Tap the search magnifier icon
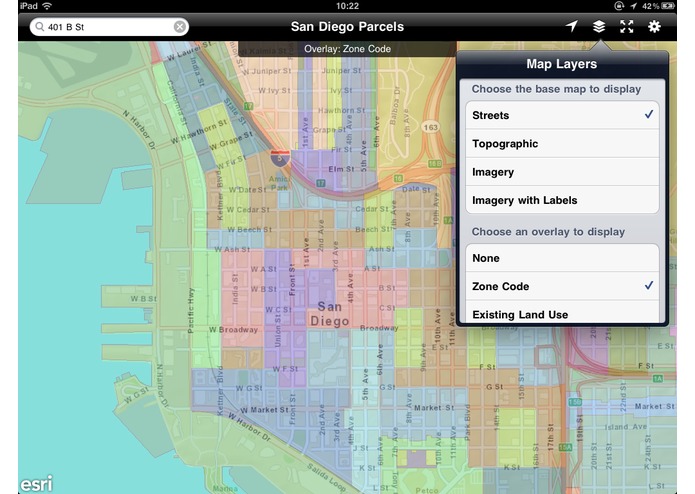Image resolution: width=695 pixels, height=494 pixels. (x=39, y=27)
